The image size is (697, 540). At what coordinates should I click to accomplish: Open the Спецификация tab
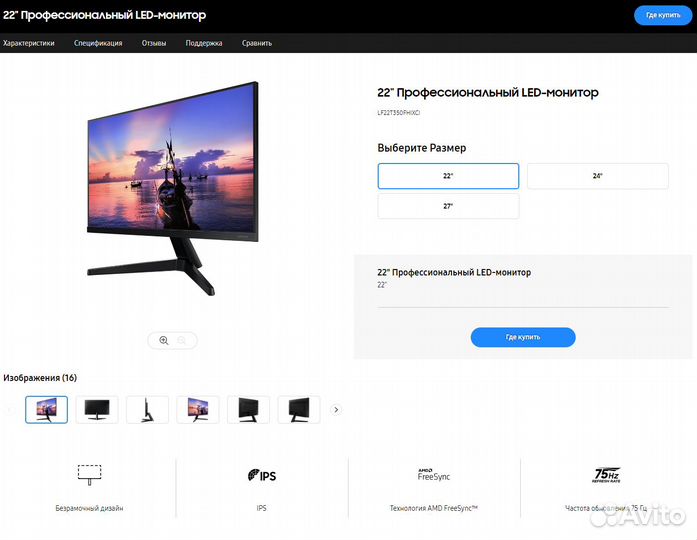coord(98,43)
